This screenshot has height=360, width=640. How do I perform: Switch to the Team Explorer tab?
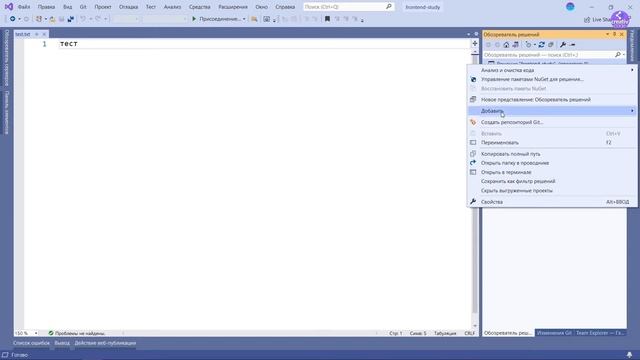[x=600, y=333]
